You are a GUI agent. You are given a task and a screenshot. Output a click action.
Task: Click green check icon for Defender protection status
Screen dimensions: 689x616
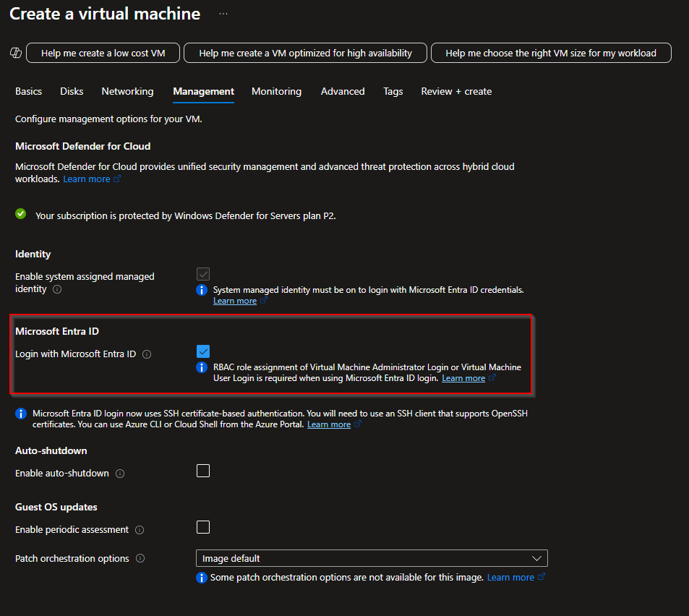pos(21,214)
